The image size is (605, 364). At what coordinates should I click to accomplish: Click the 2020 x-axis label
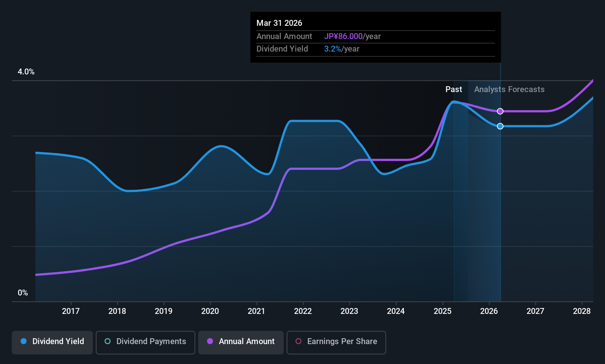coord(210,311)
